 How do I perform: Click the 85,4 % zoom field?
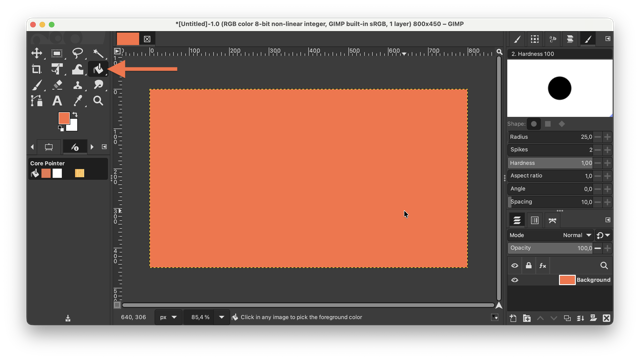click(200, 317)
